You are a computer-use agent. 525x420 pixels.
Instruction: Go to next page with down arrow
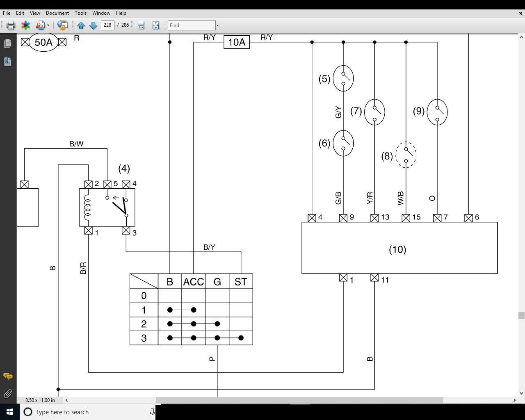coord(93,25)
